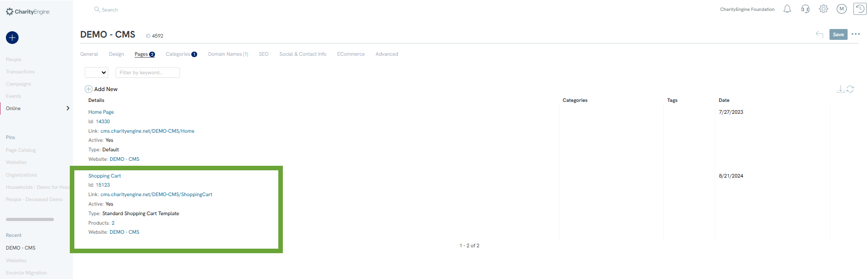The width and height of the screenshot is (868, 279).
Task: Click the refresh list icon
Action: click(850, 89)
